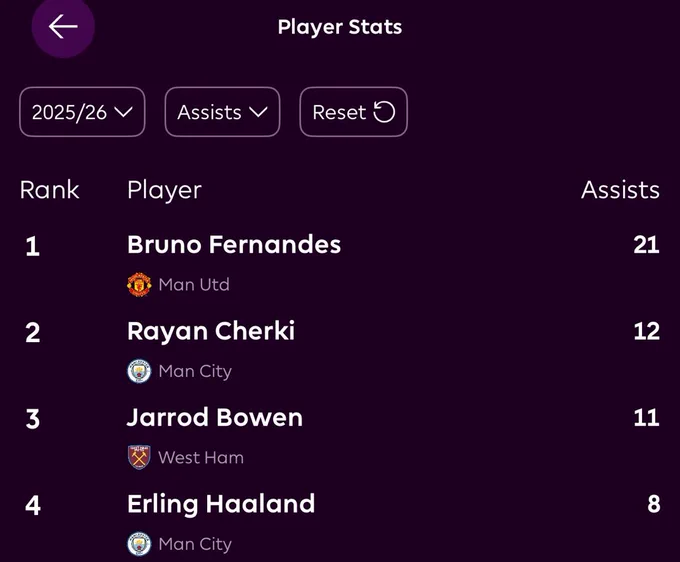Viewport: 680px width, 562px height.
Task: Open the 2025/26 season dropdown
Action: pos(82,112)
